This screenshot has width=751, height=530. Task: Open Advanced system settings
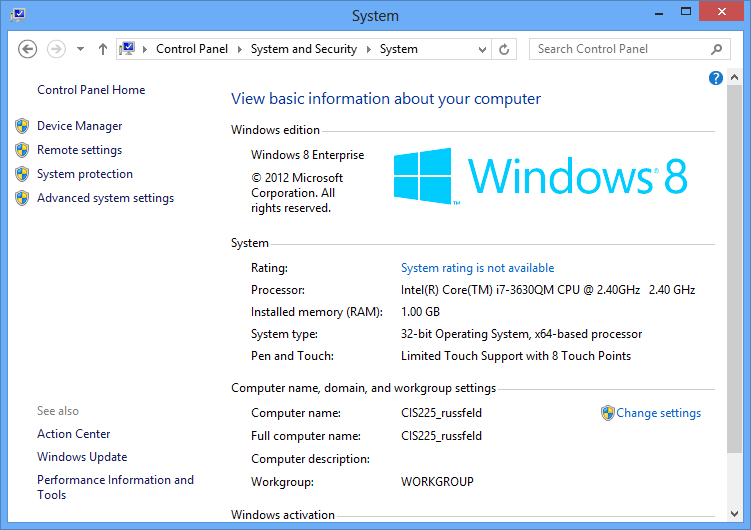[x=105, y=198]
